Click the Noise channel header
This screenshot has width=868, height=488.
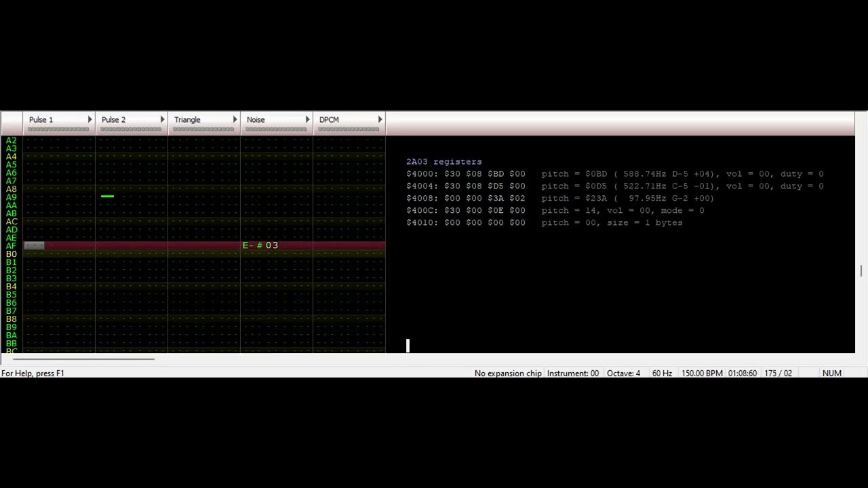coord(277,123)
